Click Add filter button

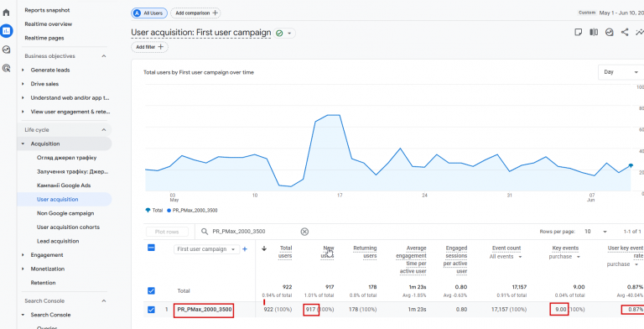(149, 47)
